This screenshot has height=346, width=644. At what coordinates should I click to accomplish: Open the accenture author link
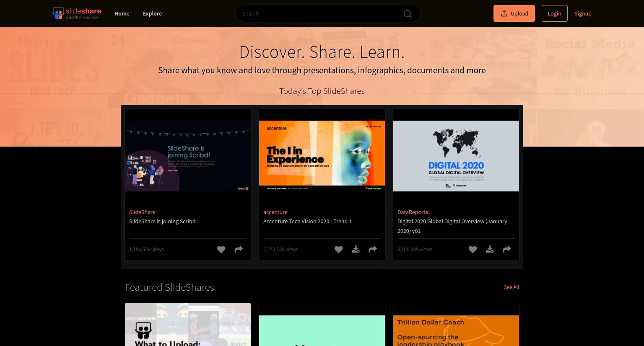[x=275, y=212]
